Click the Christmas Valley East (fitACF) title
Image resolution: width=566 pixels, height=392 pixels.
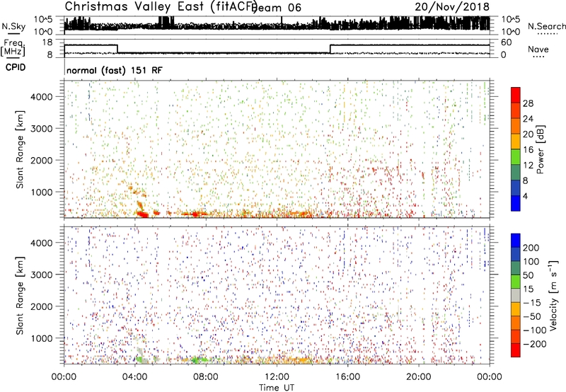click(x=161, y=6)
